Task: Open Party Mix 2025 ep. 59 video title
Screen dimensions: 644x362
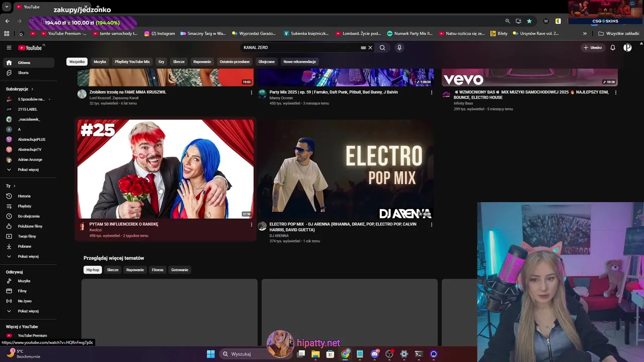Action: (334, 93)
